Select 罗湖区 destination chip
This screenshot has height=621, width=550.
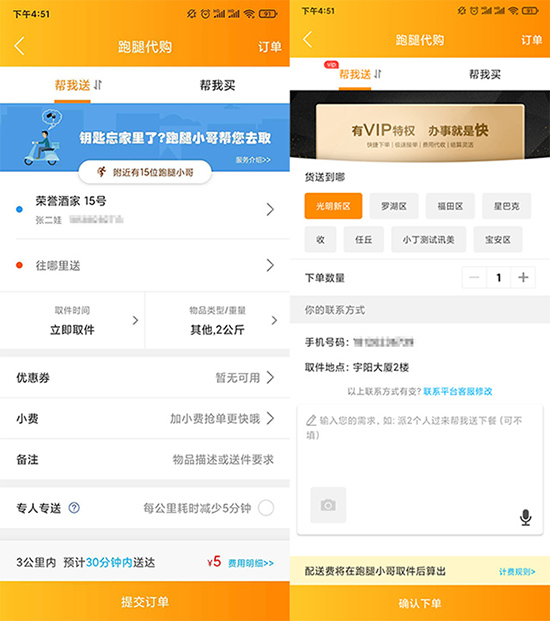tap(394, 206)
